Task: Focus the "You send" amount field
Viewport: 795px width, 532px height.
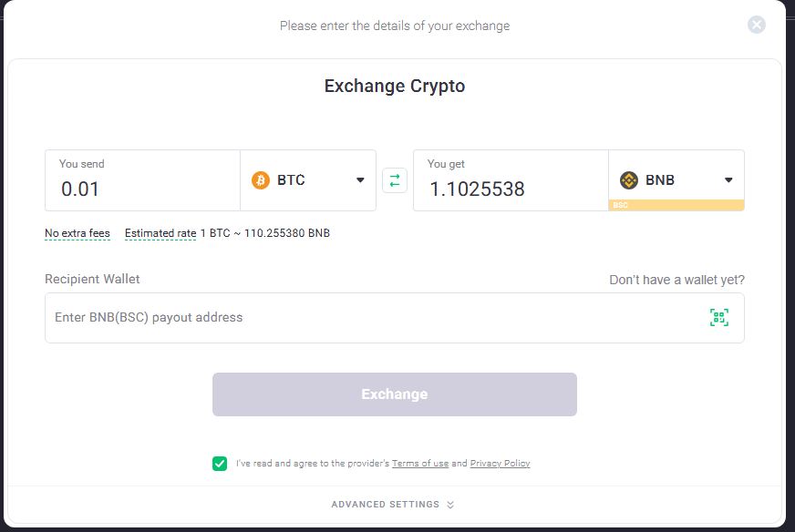Action: point(141,189)
